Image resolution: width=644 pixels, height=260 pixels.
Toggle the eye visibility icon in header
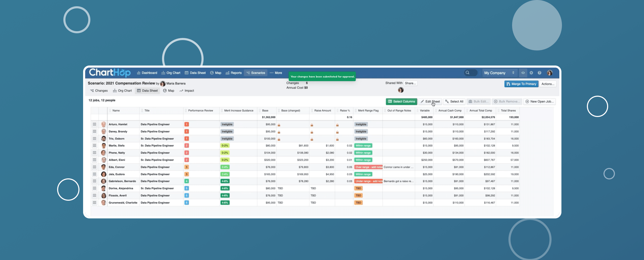tap(523, 73)
